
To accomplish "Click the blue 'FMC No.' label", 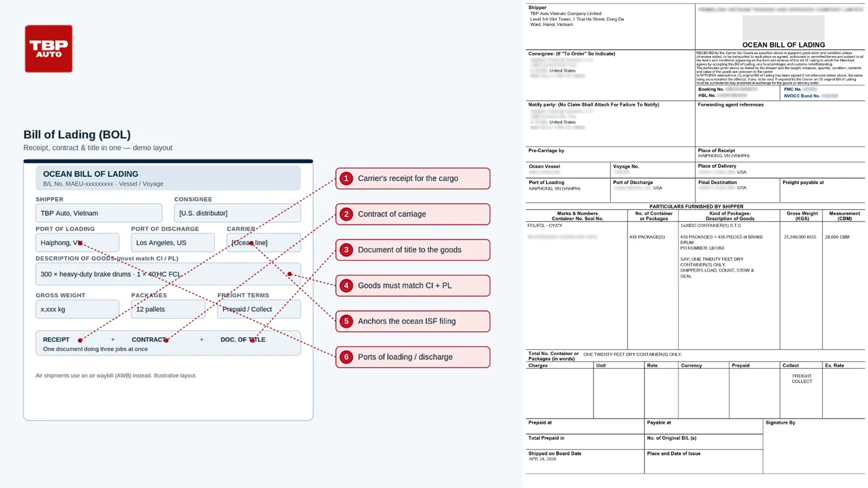I will (793, 89).
